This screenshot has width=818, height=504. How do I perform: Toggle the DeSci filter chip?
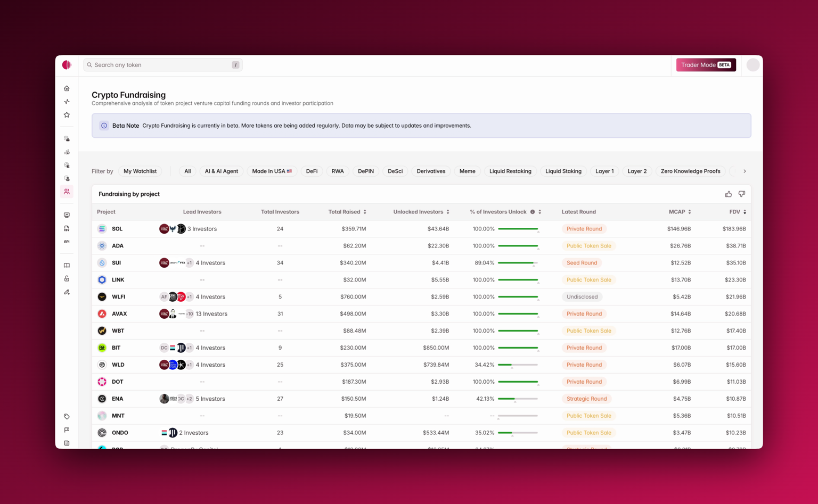(x=395, y=171)
